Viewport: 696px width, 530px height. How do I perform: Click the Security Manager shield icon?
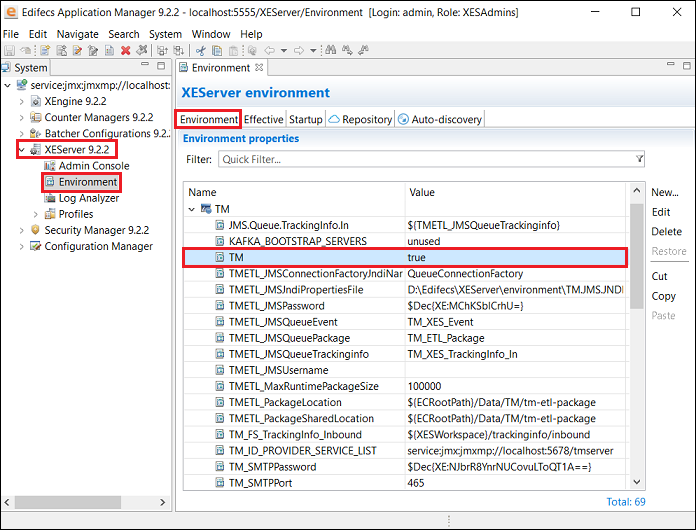click(x=36, y=230)
